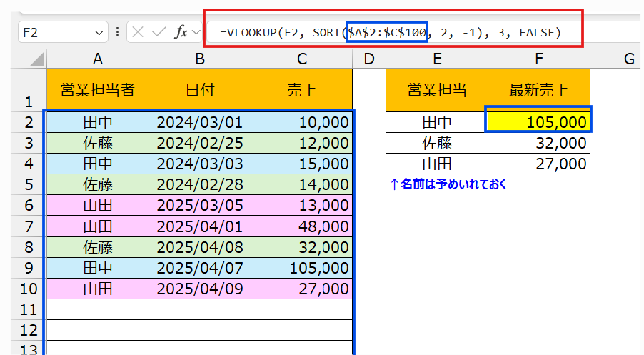644x355 pixels.
Task: Select column D header
Action: point(369,59)
